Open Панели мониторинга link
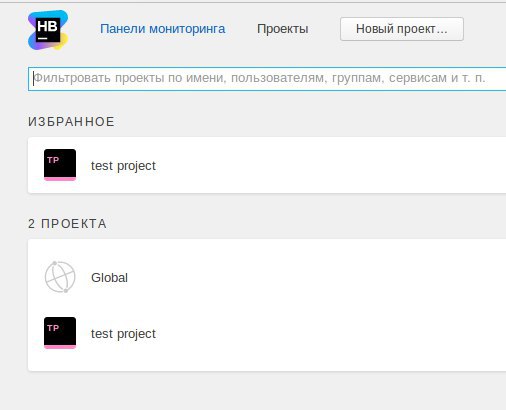Screen dimensions: 506x410 163,29
